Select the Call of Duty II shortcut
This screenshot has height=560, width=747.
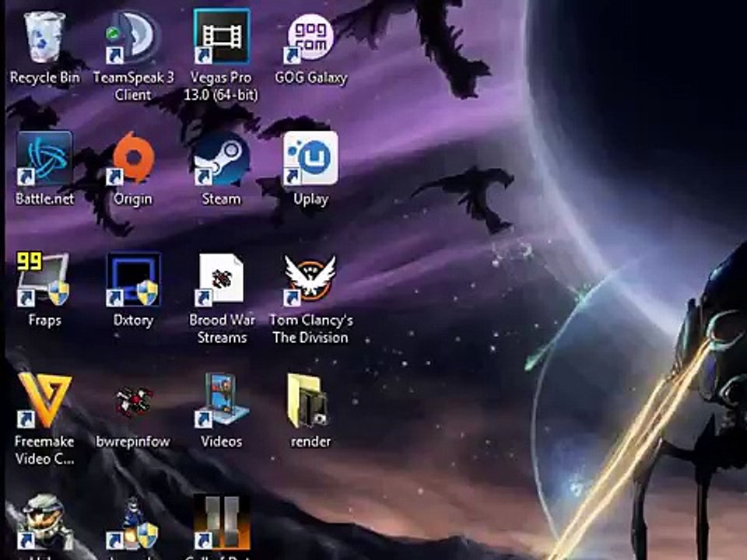coord(222,522)
